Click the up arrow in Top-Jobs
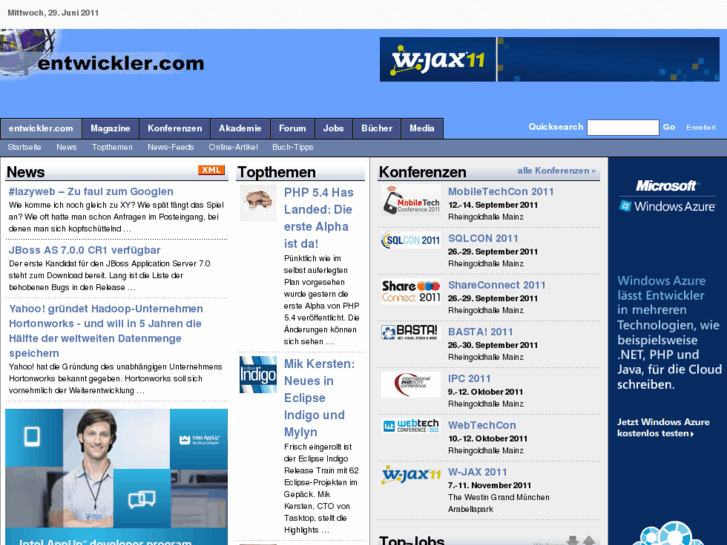 (589, 540)
